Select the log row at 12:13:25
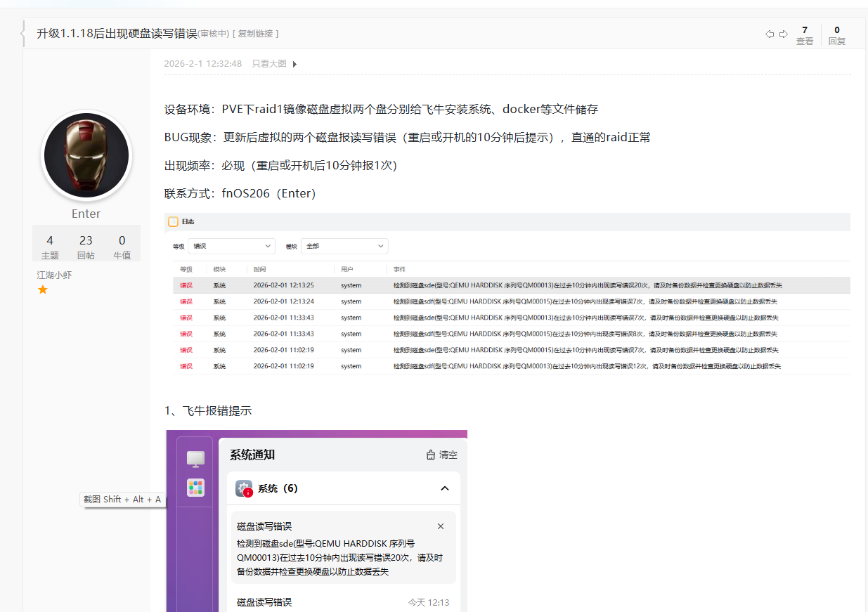Screen dimensions: 868x612 [511, 285]
